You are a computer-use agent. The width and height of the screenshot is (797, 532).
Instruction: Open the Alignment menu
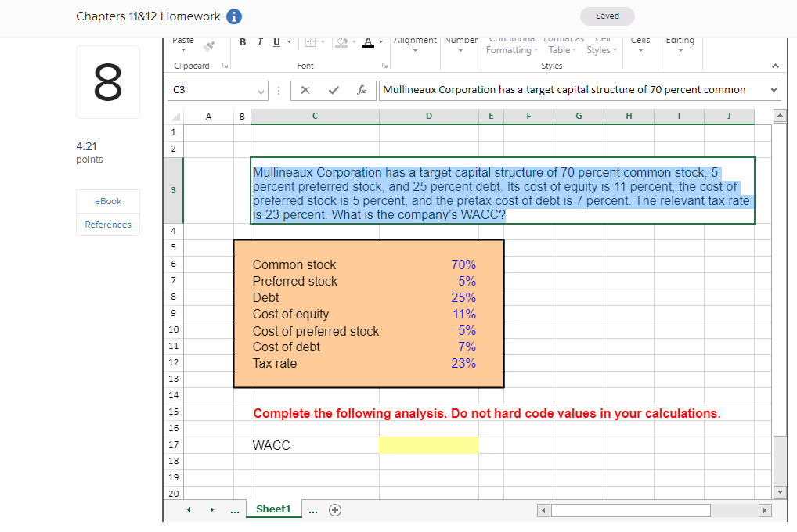(415, 45)
